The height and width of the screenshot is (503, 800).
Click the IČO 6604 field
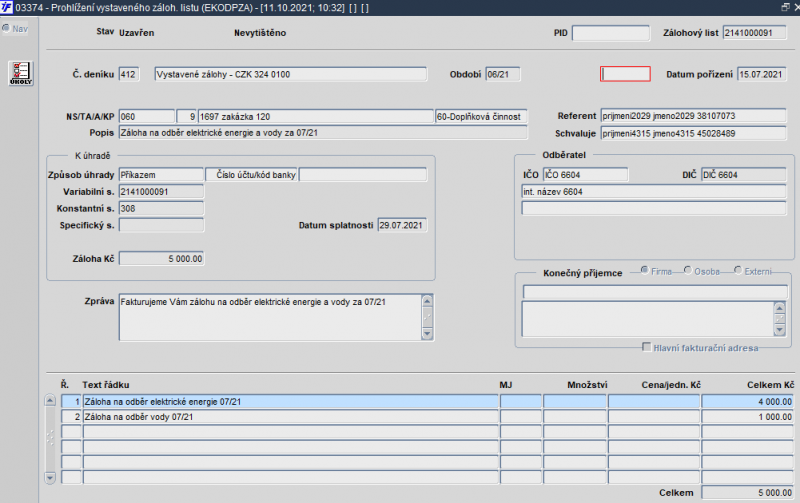click(x=585, y=175)
